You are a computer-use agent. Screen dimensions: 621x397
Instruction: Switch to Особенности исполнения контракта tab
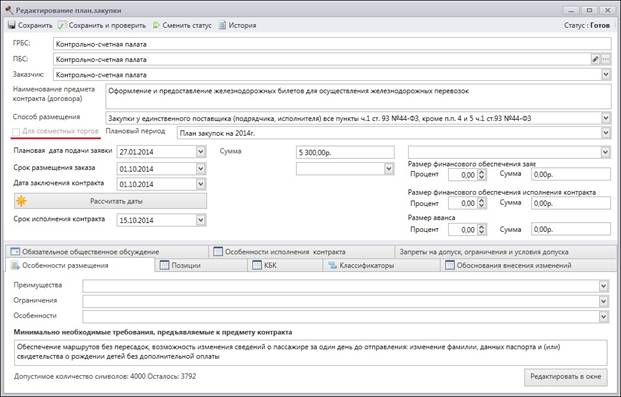(301, 252)
